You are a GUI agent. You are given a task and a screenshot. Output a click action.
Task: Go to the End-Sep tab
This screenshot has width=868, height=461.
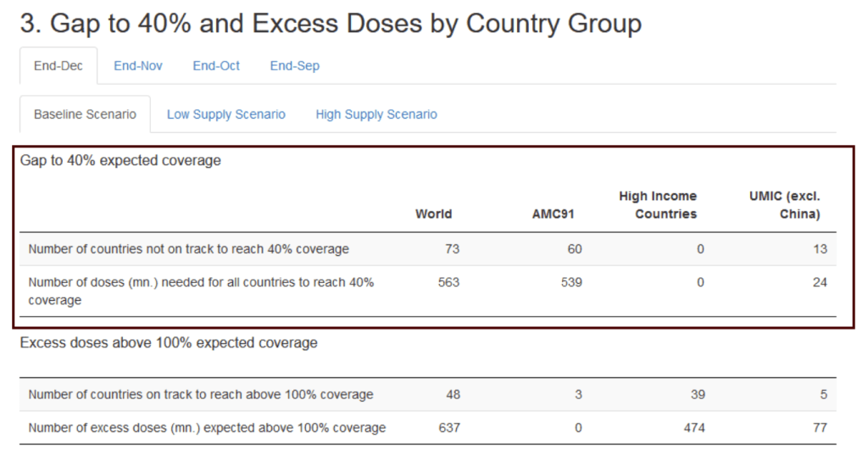[294, 66]
